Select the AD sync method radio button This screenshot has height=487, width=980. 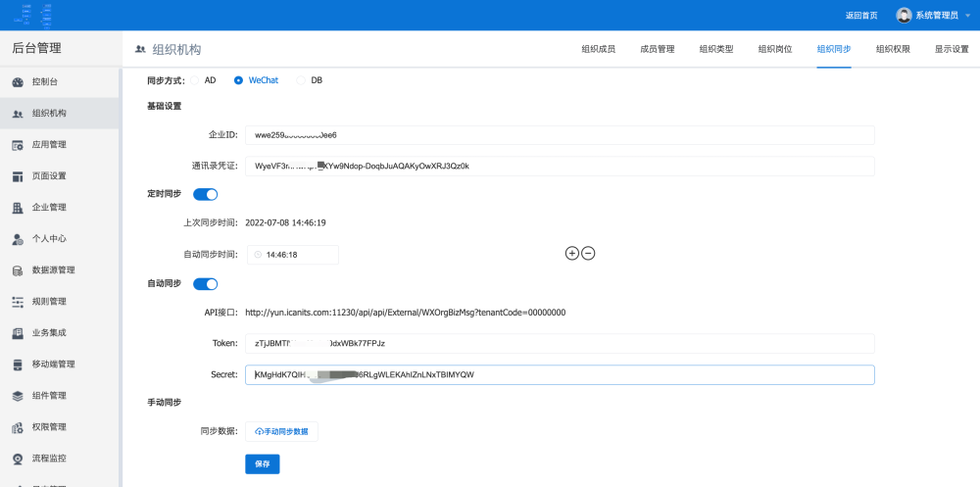pos(194,80)
